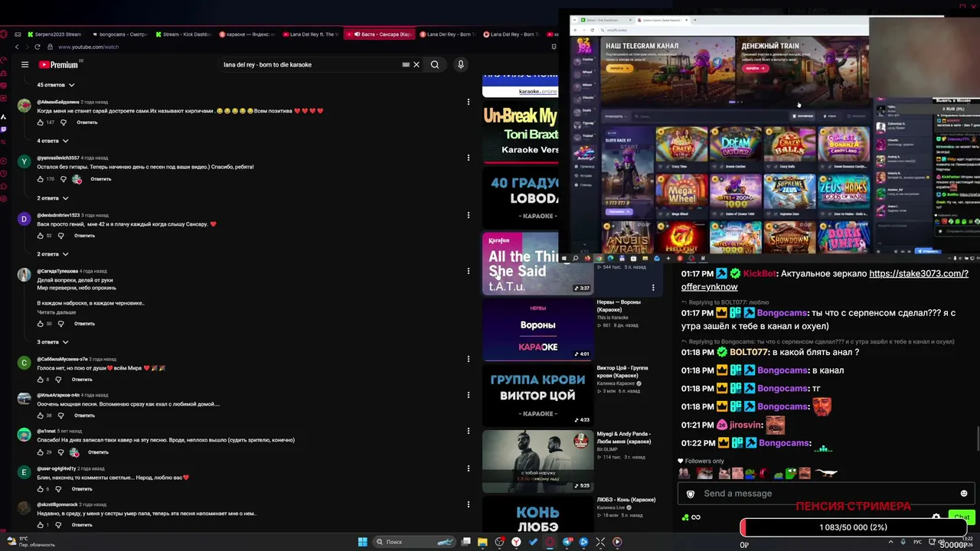
Task: Click the Kick chat scrollbar
Action: [977, 439]
